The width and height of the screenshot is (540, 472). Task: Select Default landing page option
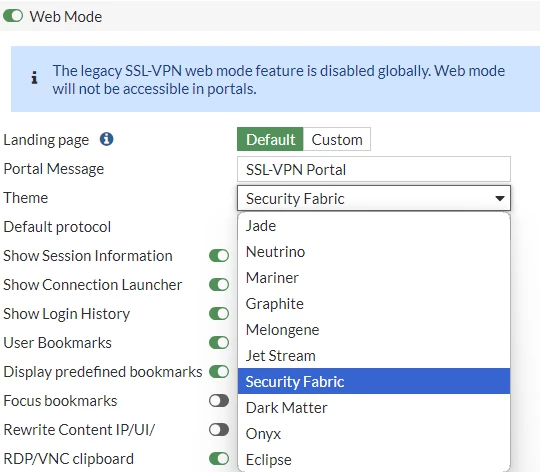point(270,139)
